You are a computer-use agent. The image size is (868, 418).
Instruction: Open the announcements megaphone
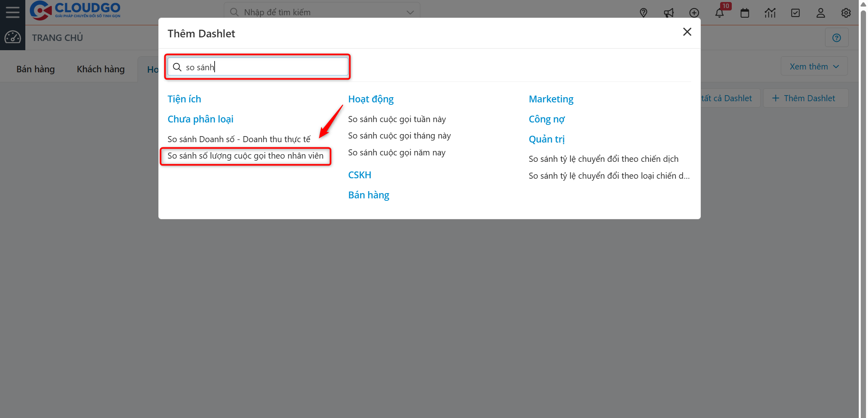click(x=669, y=12)
